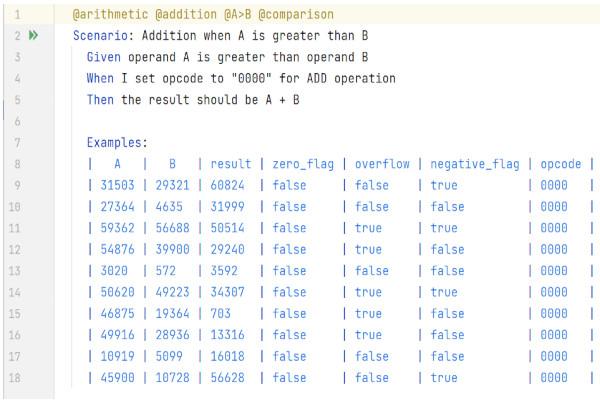Click line number 18 in the gutter
This screenshot has width=600, height=400.
(x=17, y=378)
